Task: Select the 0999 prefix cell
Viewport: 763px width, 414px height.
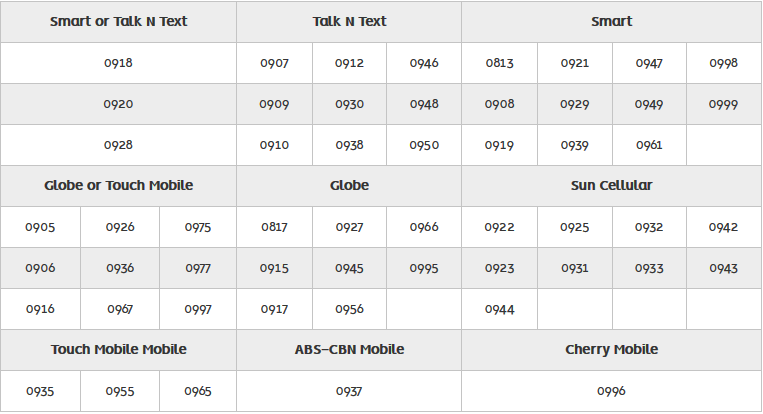Action: [723, 104]
